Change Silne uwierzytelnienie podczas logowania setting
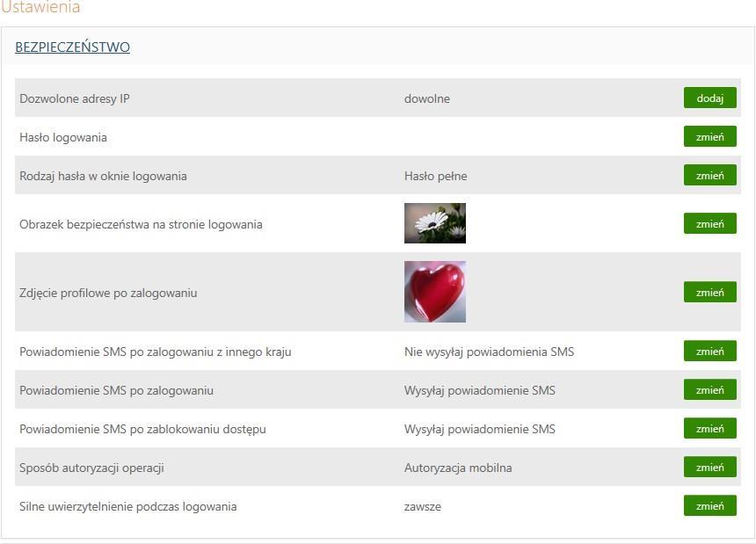Image resolution: width=756 pixels, height=544 pixels. coord(709,505)
